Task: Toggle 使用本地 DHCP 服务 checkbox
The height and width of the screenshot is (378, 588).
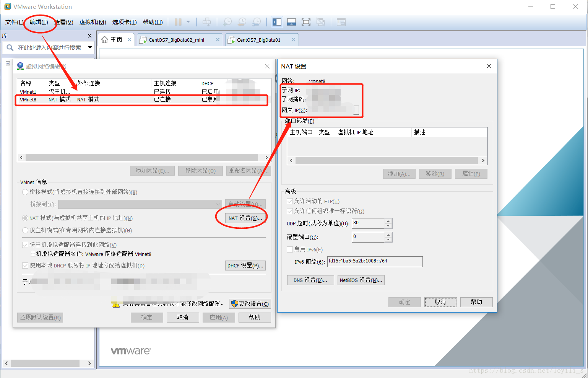Action: [25, 266]
